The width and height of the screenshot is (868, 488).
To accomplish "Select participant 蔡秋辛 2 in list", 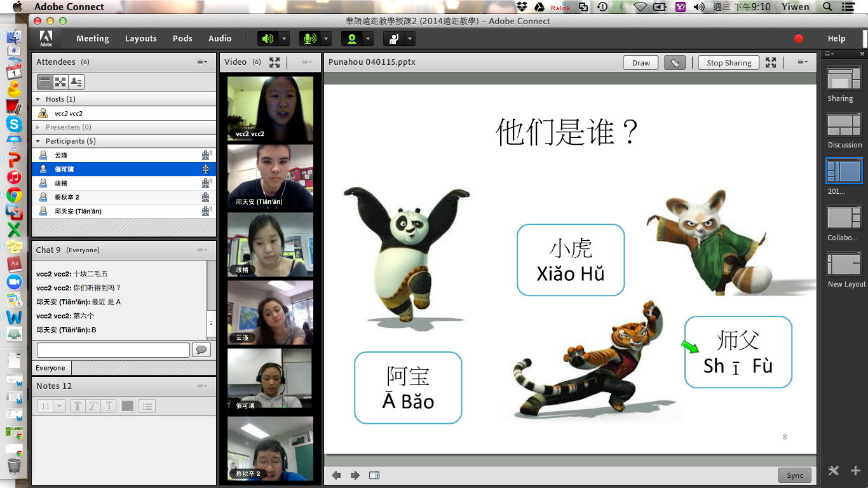I will point(124,197).
